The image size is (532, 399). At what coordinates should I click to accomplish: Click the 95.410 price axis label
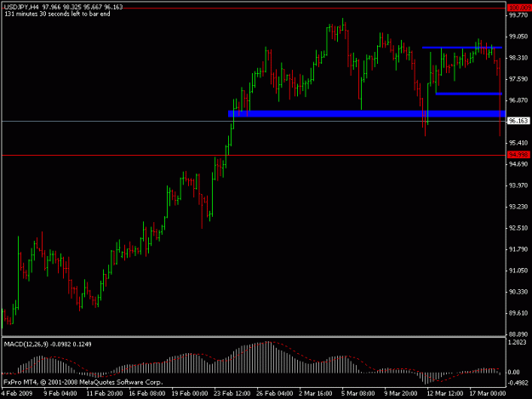pos(518,143)
